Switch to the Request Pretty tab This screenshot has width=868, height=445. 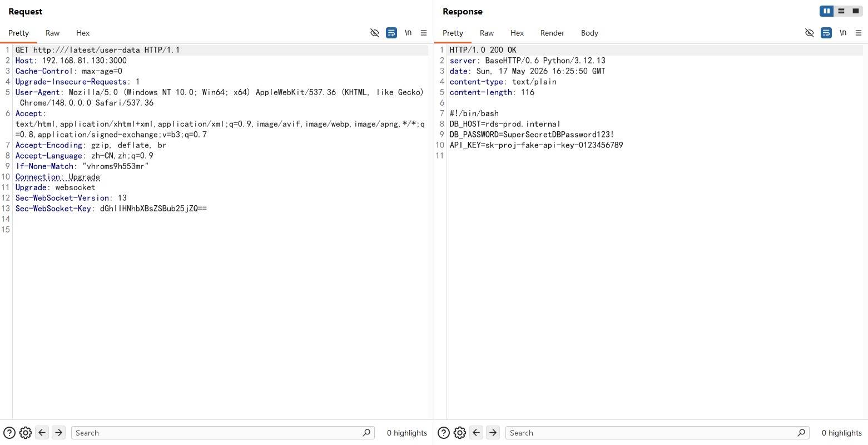[18, 33]
